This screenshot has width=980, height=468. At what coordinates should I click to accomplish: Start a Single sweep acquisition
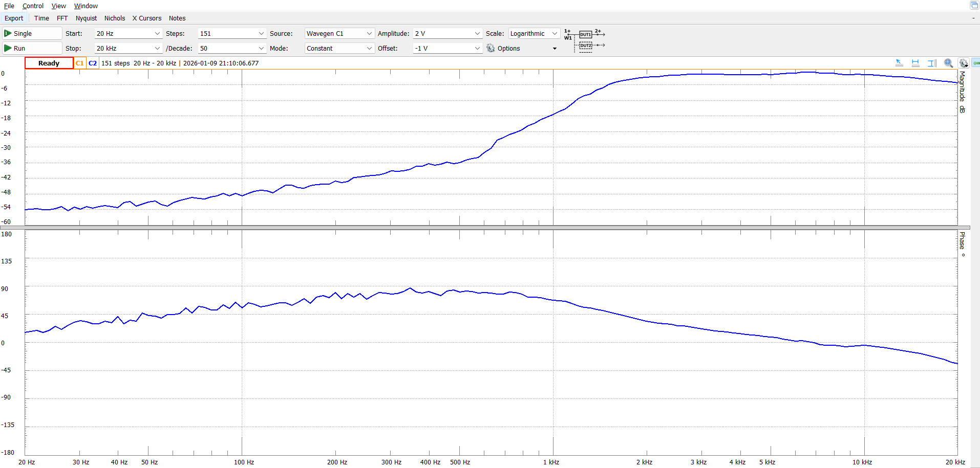(32, 34)
